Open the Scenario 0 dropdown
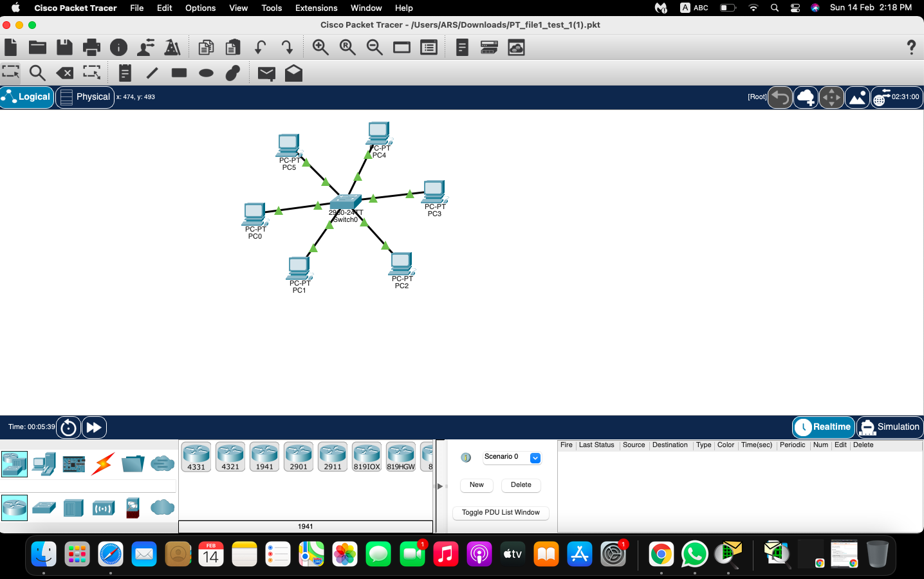The image size is (924, 579). coord(512,457)
